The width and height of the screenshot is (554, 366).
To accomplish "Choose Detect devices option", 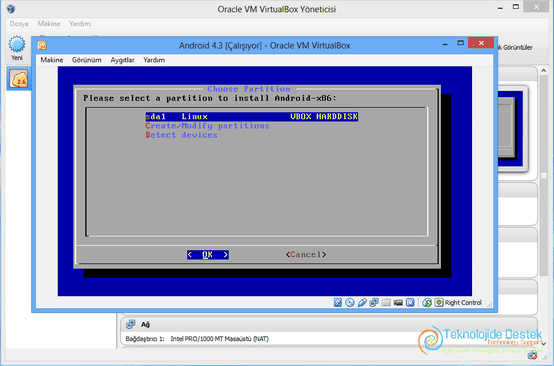I will [181, 135].
